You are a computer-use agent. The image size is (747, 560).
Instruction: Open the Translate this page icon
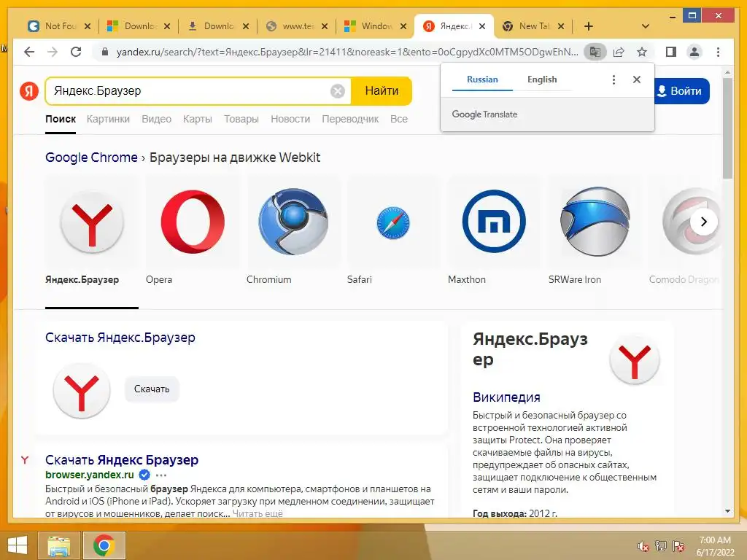pos(595,52)
